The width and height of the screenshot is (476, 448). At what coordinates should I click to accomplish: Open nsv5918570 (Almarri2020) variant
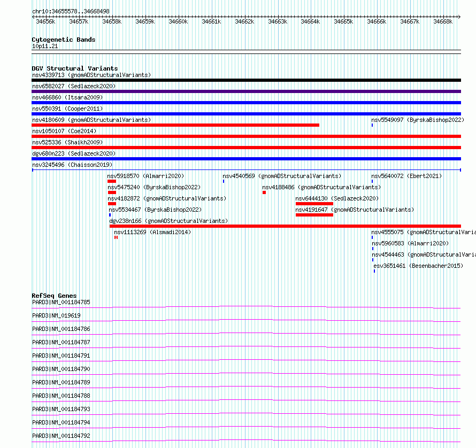pyautogui.click(x=145, y=176)
